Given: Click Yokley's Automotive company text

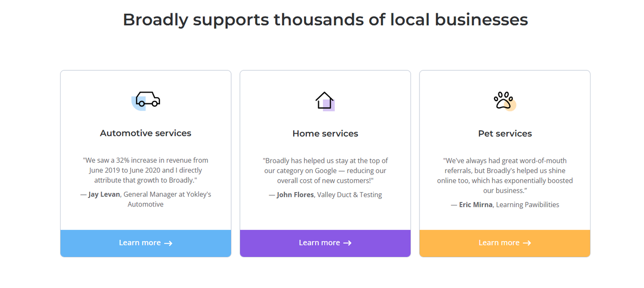Looking at the screenshot, I should coord(146,204).
